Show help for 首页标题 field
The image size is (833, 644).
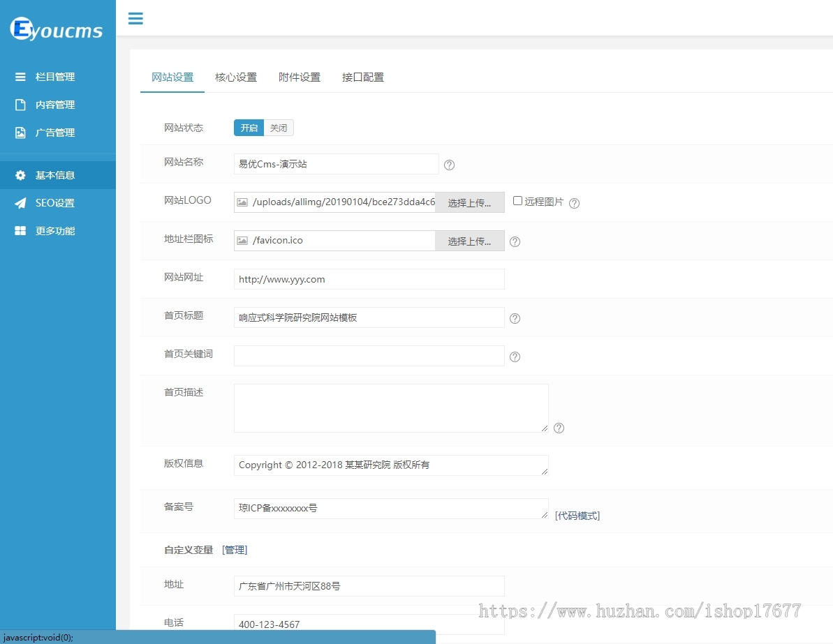515,319
